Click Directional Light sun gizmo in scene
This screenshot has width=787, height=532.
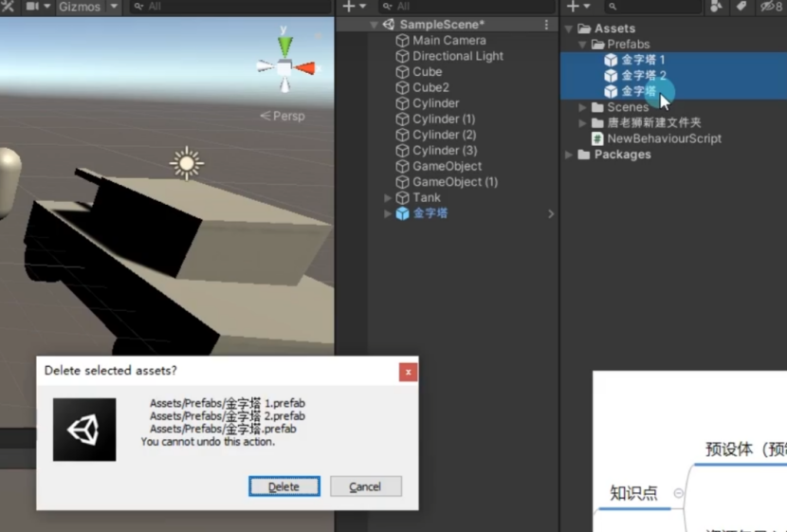187,163
